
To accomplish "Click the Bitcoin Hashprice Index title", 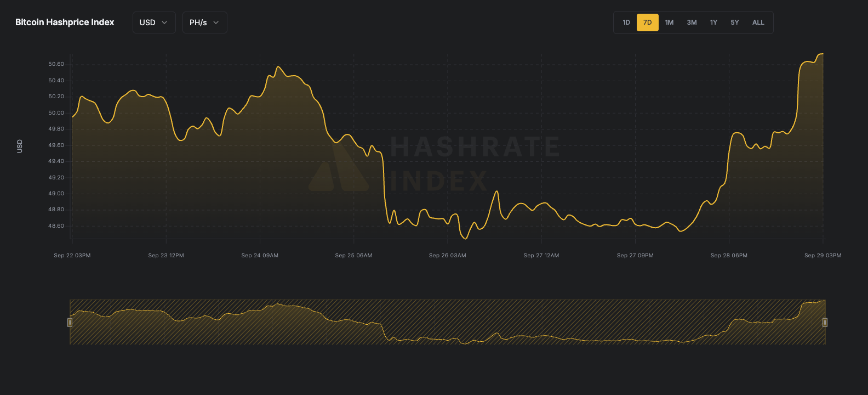I will (65, 22).
